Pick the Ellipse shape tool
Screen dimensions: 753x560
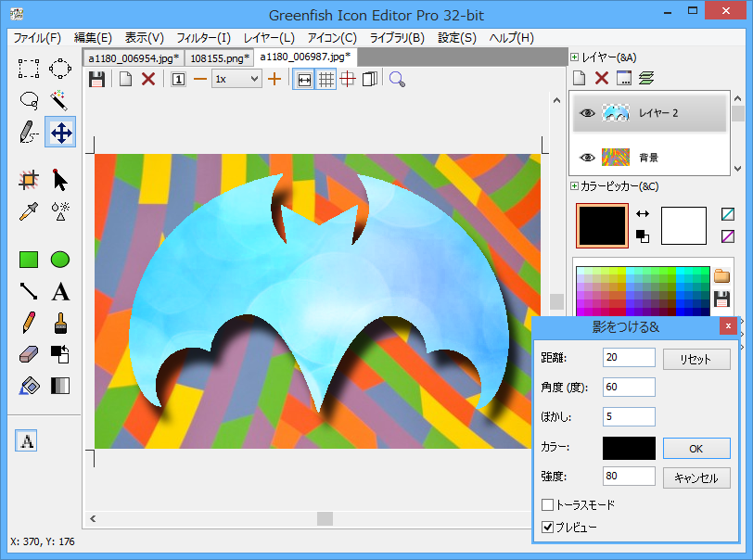[60, 260]
